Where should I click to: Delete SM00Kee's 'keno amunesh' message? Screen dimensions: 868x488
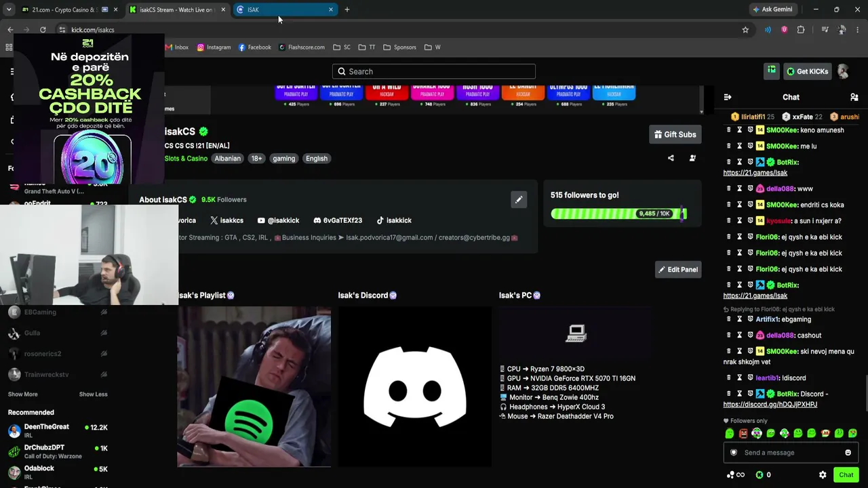click(729, 130)
